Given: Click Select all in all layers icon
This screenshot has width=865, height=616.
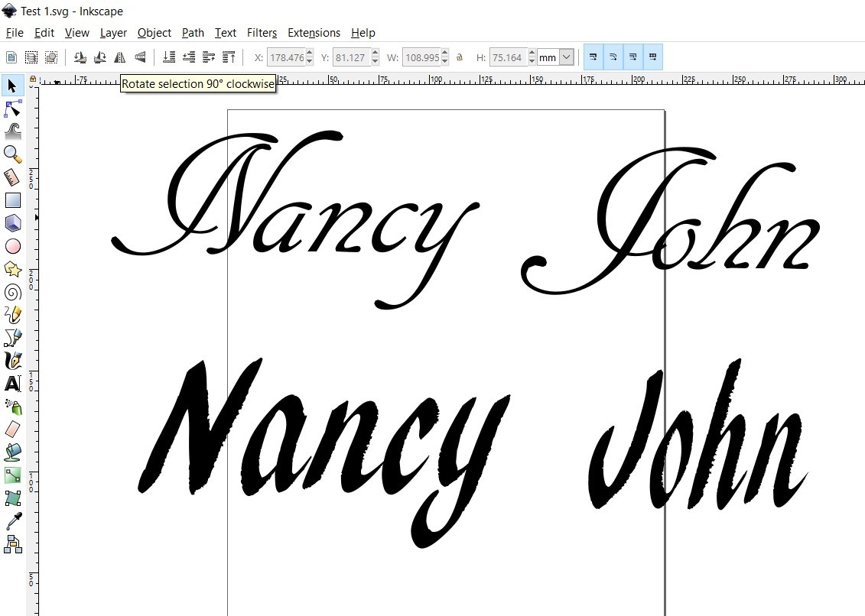Looking at the screenshot, I should coord(31,57).
